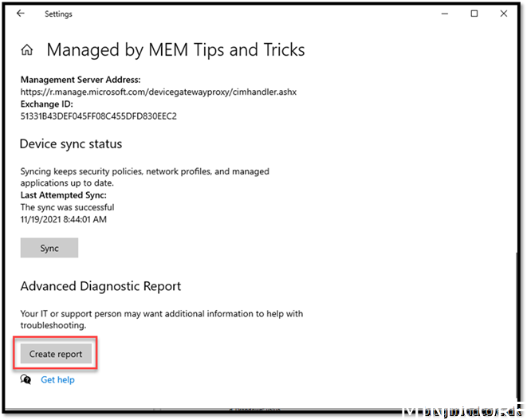Click the Get help chat bubble icon
This screenshot has width=527, height=420.
pyautogui.click(x=26, y=379)
